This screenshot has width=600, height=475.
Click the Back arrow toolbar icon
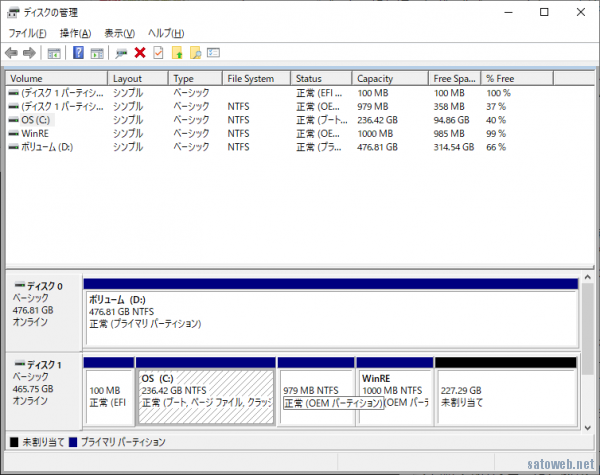point(11,52)
